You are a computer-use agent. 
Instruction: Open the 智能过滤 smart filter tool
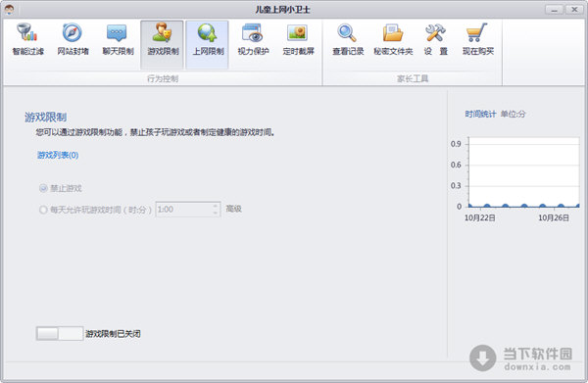tap(28, 40)
